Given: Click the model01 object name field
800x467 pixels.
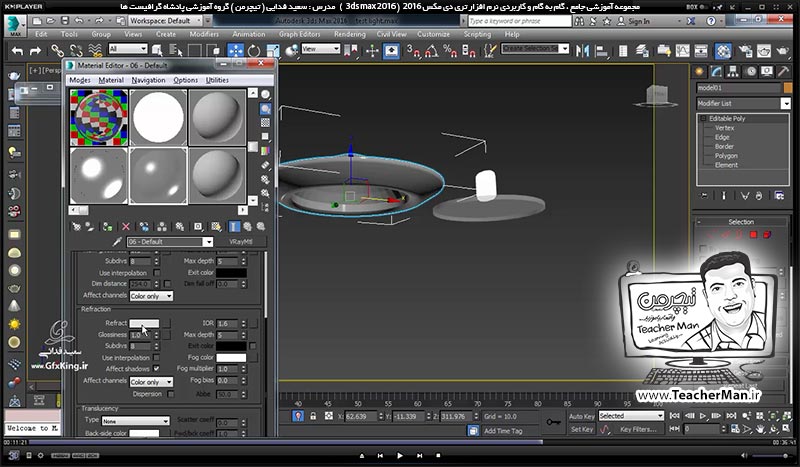Looking at the screenshot, I should click(738, 88).
